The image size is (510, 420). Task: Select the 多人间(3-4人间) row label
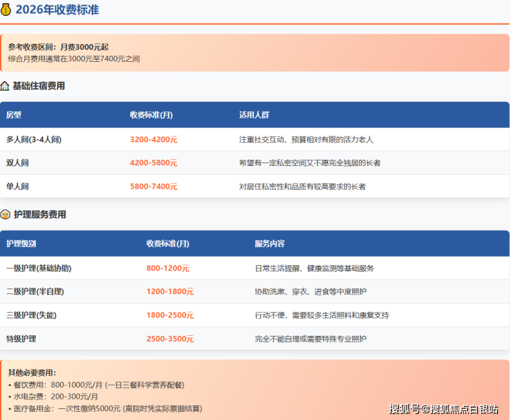coord(34,140)
